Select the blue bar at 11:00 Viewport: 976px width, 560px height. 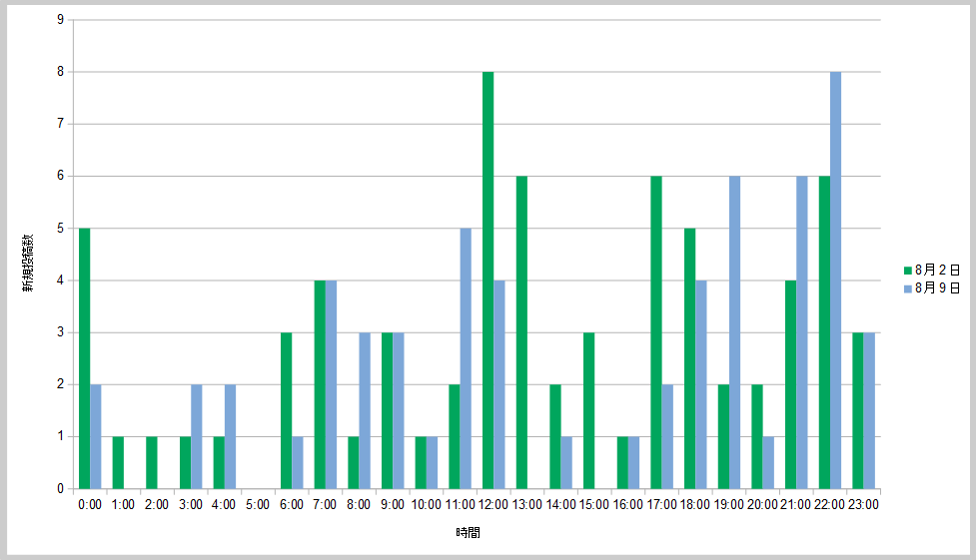(466, 358)
